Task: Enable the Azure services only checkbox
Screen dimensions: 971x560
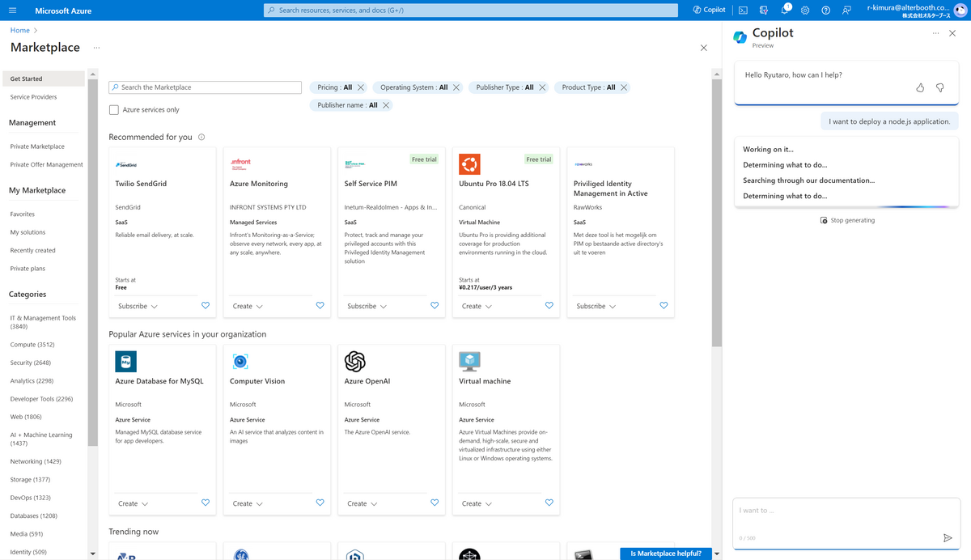Action: point(114,110)
